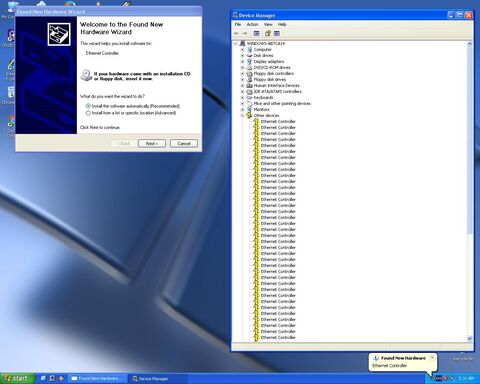480x384 pixels.
Task: Expand the Keyboards node
Action: tap(242, 97)
